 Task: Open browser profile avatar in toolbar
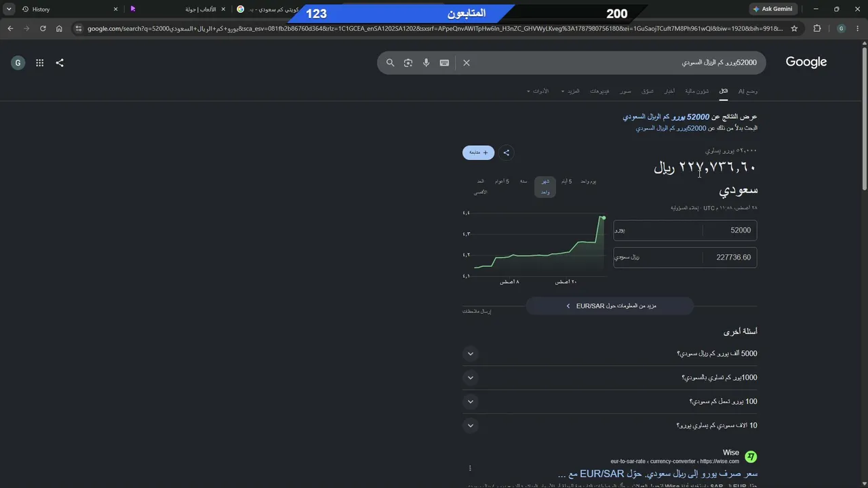click(841, 28)
